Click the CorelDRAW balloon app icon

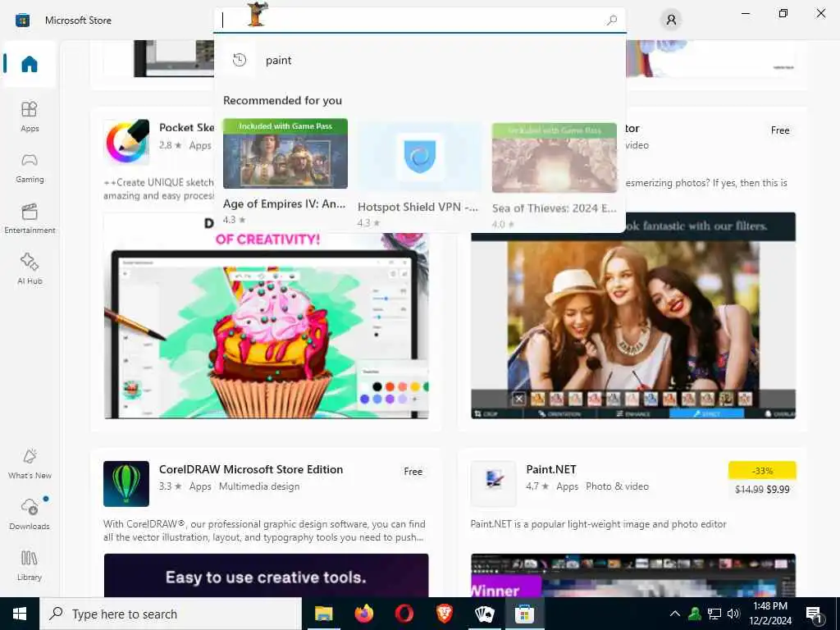126,484
